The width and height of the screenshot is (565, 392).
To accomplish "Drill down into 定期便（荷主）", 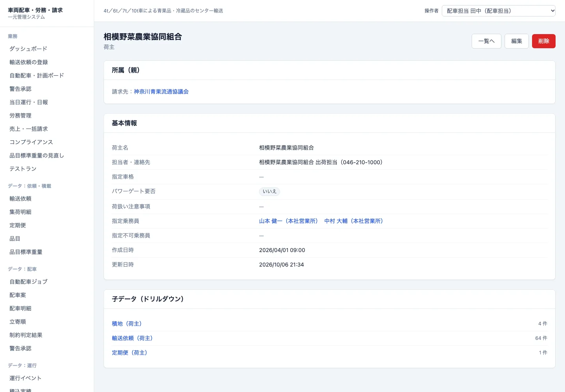I will [129, 353].
